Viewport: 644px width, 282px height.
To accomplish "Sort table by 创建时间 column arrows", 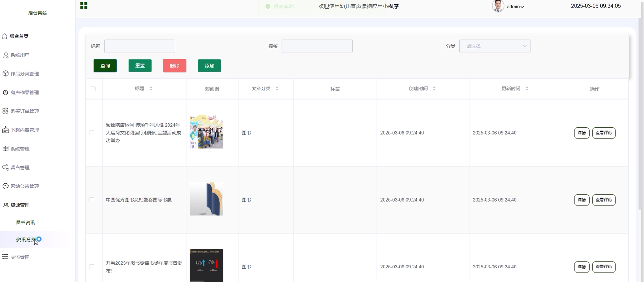I will pyautogui.click(x=434, y=89).
